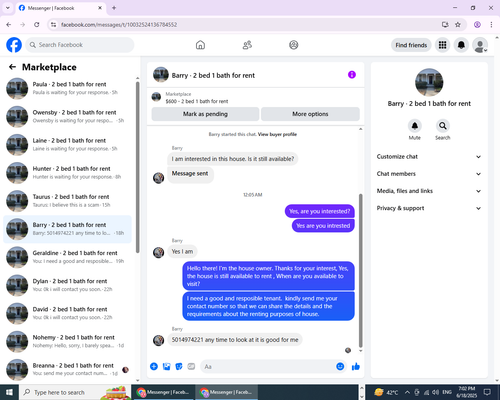Show hidden system tray icons
Image resolution: width=500 pixels, height=400 pixels.
click(407, 392)
